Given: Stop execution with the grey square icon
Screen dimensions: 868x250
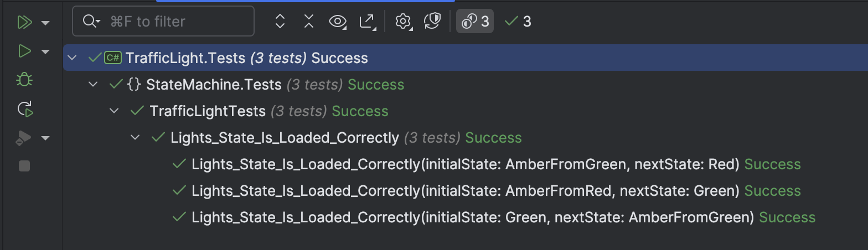Looking at the screenshot, I should [24, 166].
